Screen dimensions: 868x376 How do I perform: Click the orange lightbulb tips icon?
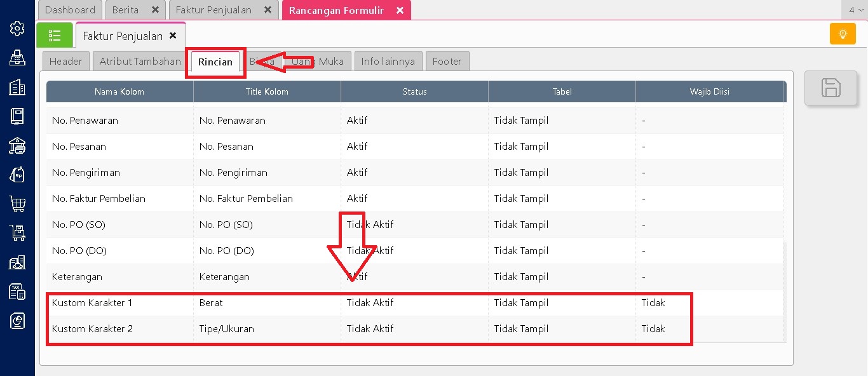tap(843, 34)
